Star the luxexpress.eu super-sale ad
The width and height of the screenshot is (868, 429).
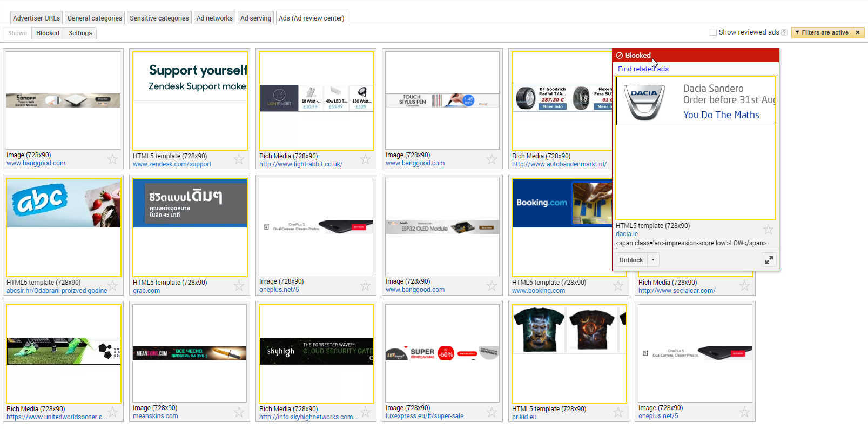click(492, 412)
